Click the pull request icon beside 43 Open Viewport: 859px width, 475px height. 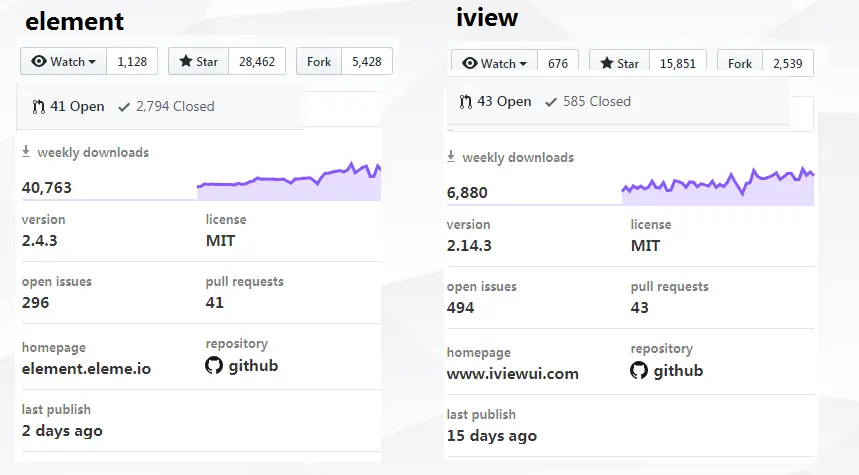[465, 102]
